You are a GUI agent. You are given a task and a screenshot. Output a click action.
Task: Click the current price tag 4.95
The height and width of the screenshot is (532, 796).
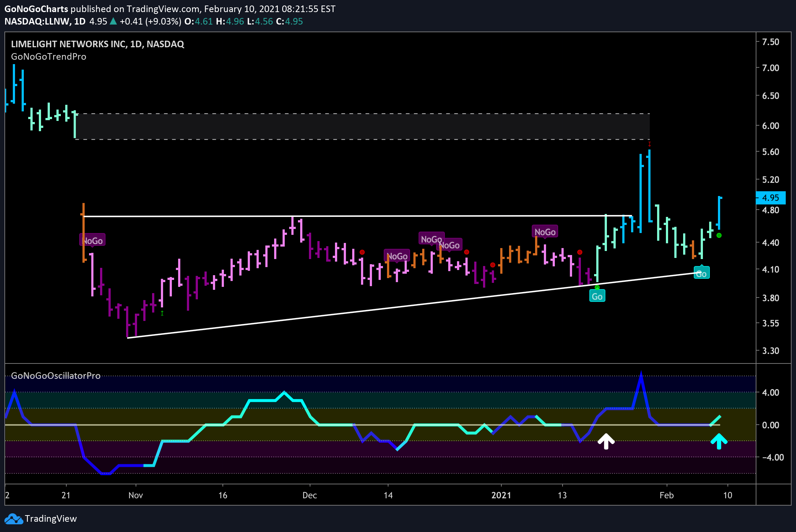[771, 198]
